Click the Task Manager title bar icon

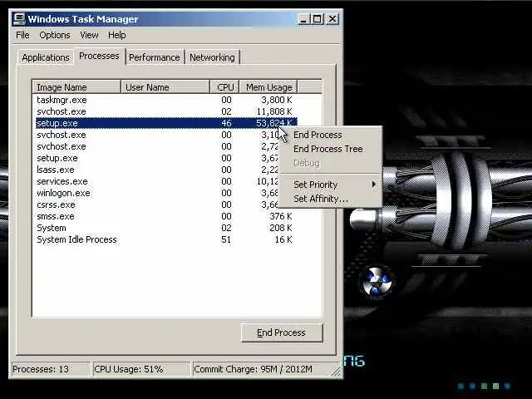tap(19, 19)
